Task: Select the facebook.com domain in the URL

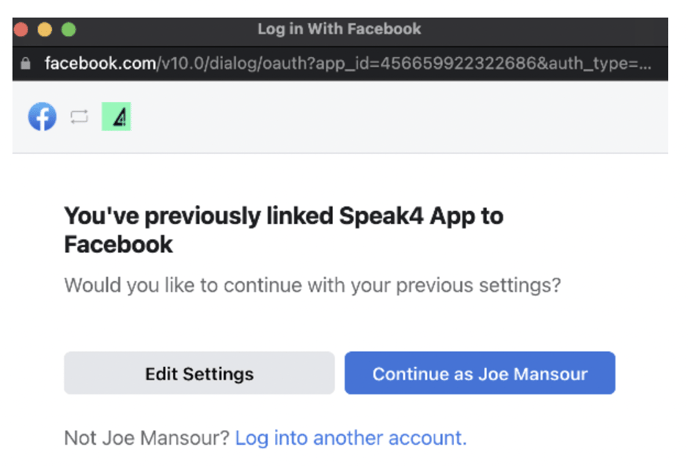Action: 99,63
